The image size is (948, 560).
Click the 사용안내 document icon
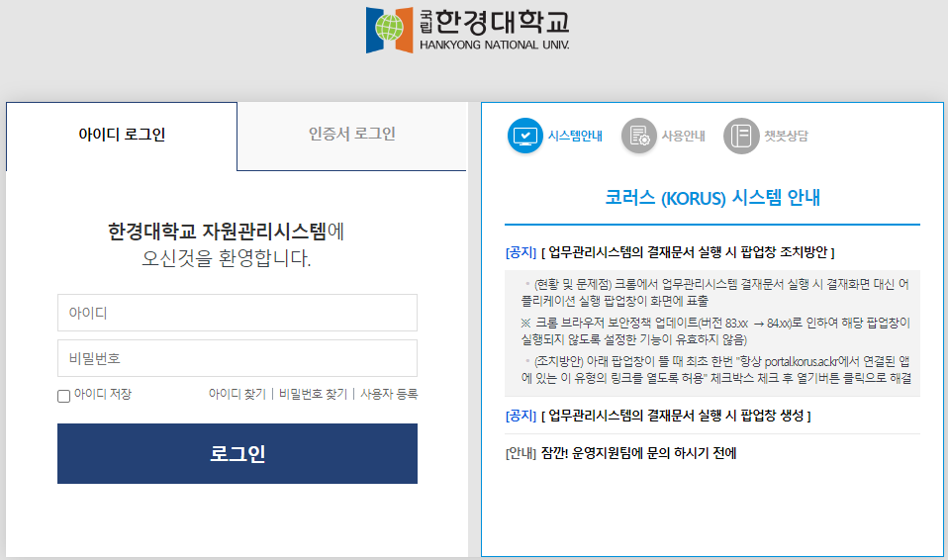click(638, 137)
